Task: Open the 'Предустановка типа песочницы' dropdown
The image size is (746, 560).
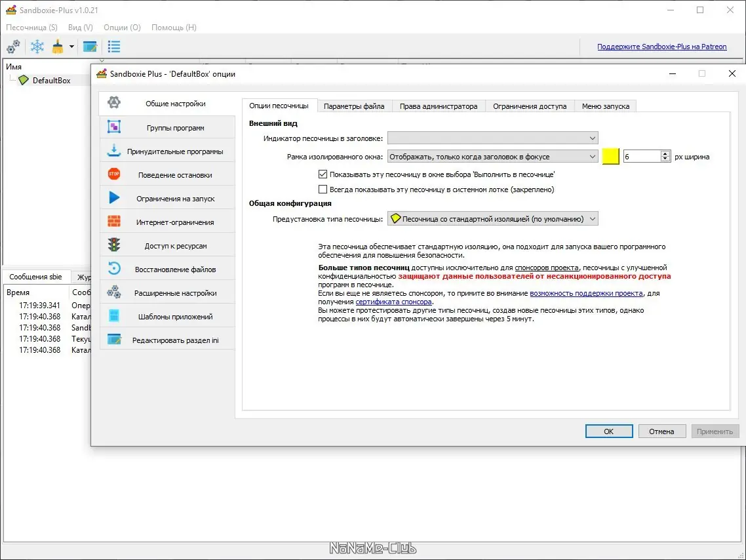Action: tap(492, 219)
